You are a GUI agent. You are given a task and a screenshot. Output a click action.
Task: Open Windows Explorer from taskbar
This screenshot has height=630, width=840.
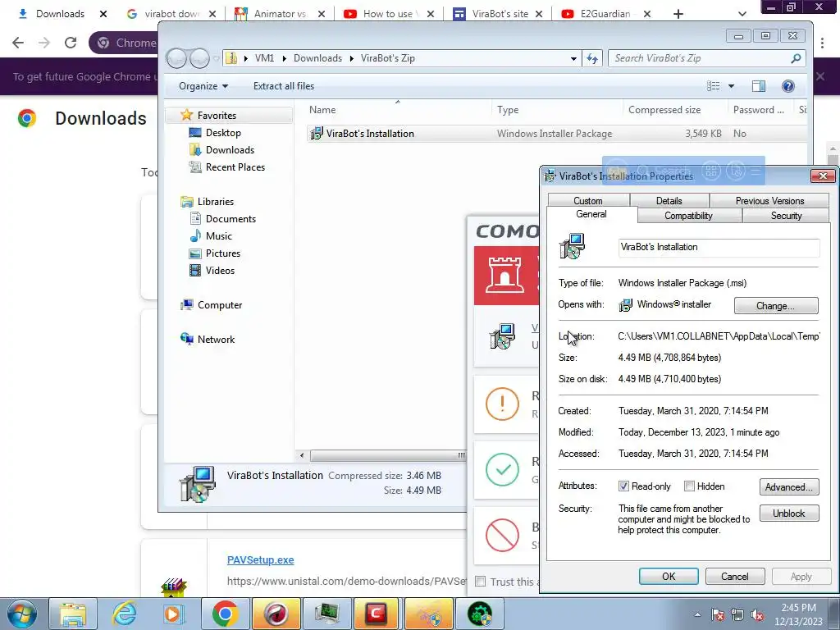pyautogui.click(x=73, y=614)
